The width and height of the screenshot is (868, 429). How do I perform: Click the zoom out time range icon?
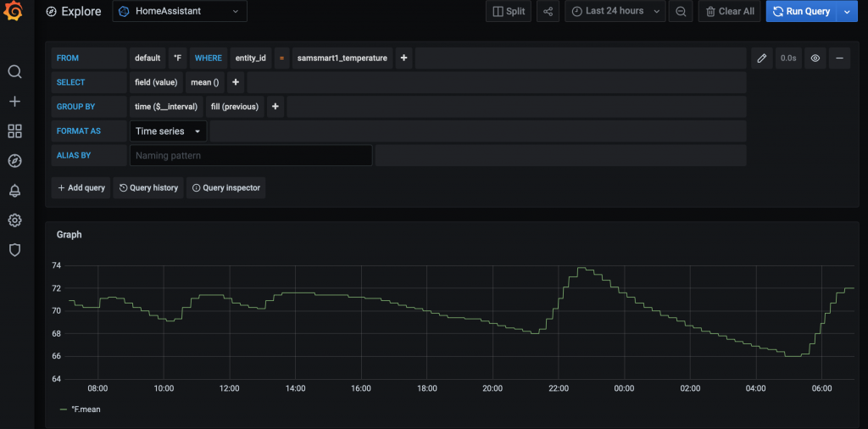(x=681, y=11)
